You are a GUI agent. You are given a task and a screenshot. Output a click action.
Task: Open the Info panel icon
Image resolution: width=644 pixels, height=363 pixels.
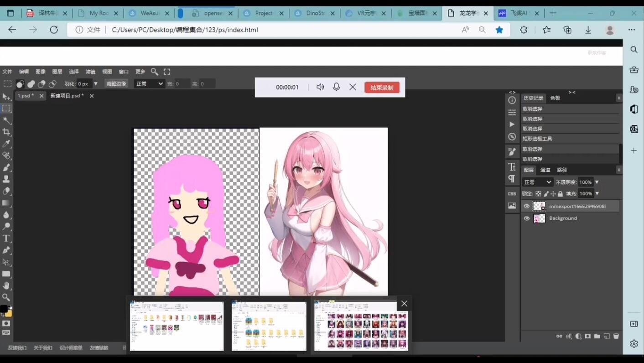tap(512, 100)
